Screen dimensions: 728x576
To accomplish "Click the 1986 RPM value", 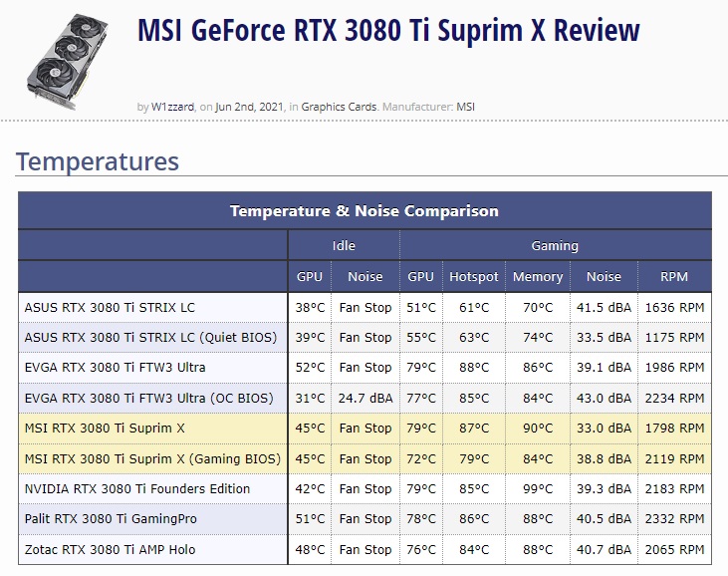I will (674, 368).
